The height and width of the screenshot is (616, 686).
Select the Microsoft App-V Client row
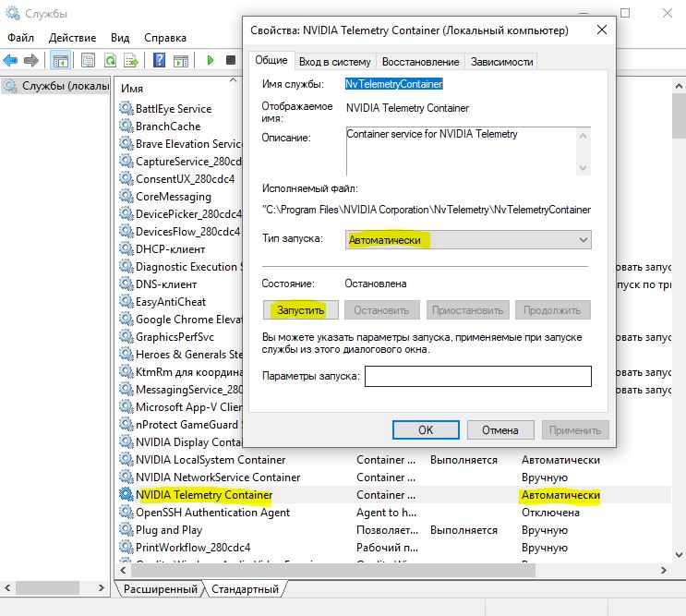pos(180,406)
